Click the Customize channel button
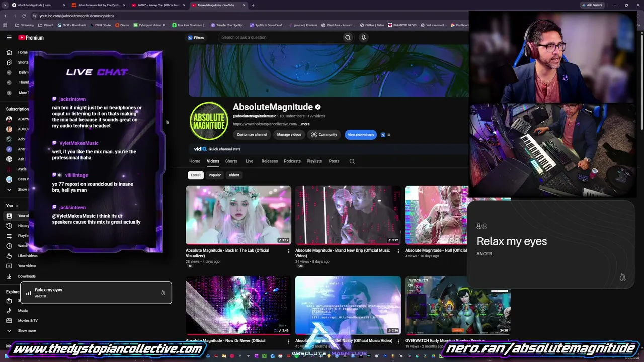The image size is (644, 362). coord(252,135)
